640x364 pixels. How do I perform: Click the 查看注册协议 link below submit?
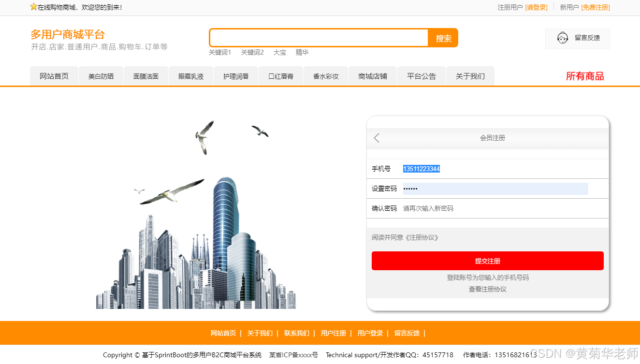487,289
